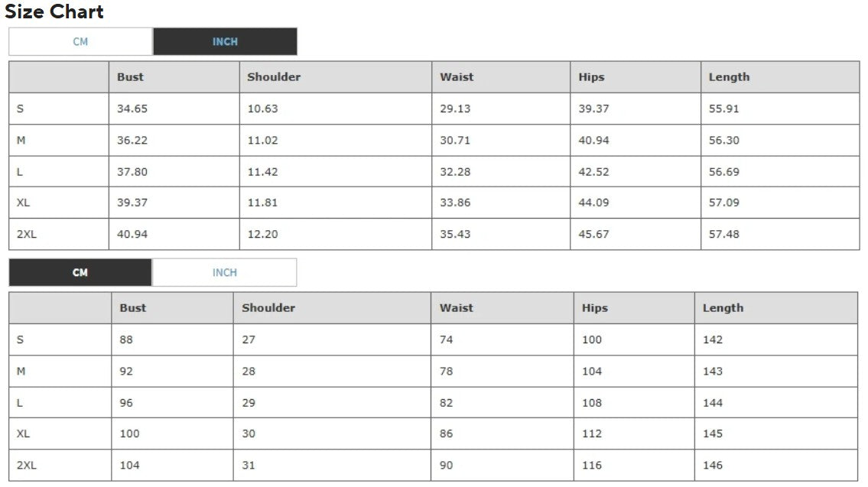868x487 pixels.
Task: Click the Hips header in the centimeter table
Action: (x=594, y=308)
